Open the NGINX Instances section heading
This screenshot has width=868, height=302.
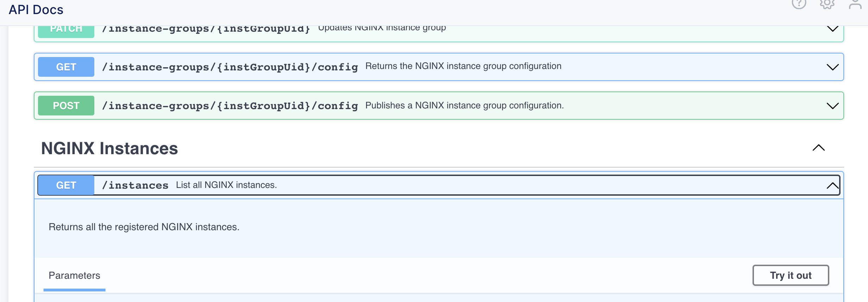(109, 149)
